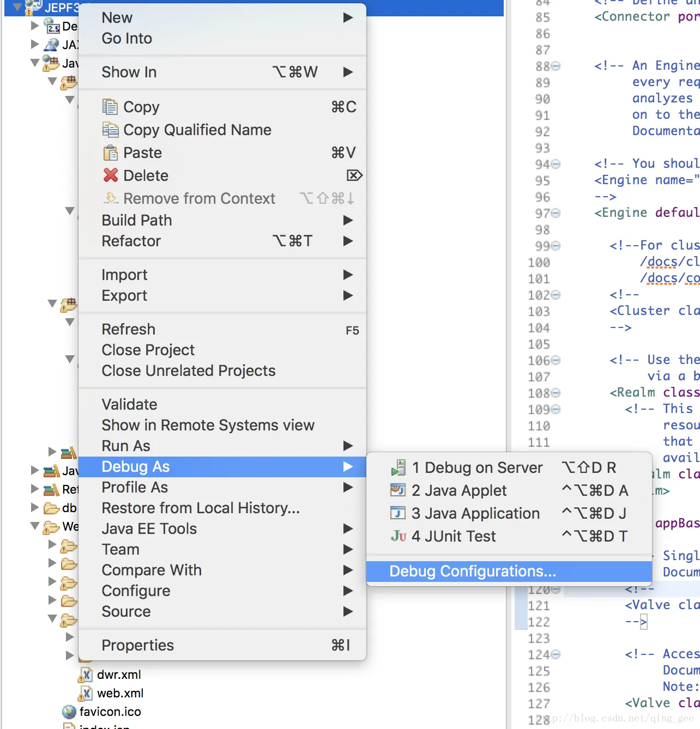Click the red Delete X icon
Screen dimensions: 700x729
coord(111,175)
